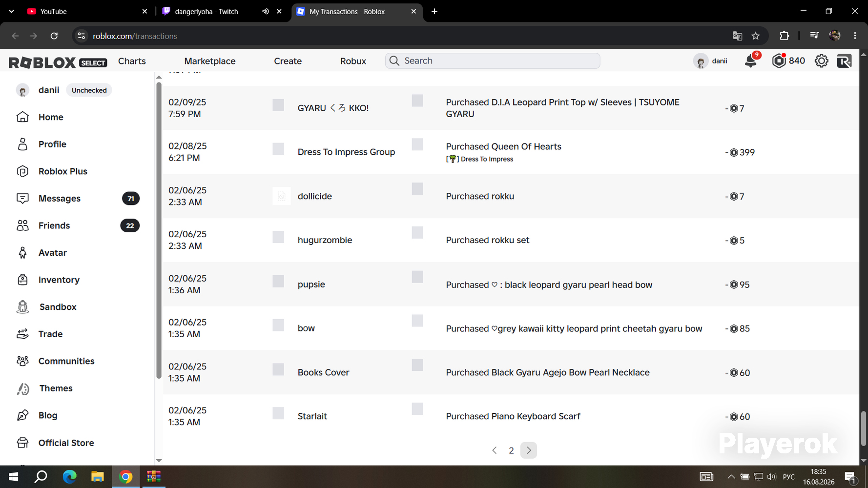This screenshot has height=488, width=868.
Task: Open the Chrome extensions puzzle icon
Action: pos(784,36)
